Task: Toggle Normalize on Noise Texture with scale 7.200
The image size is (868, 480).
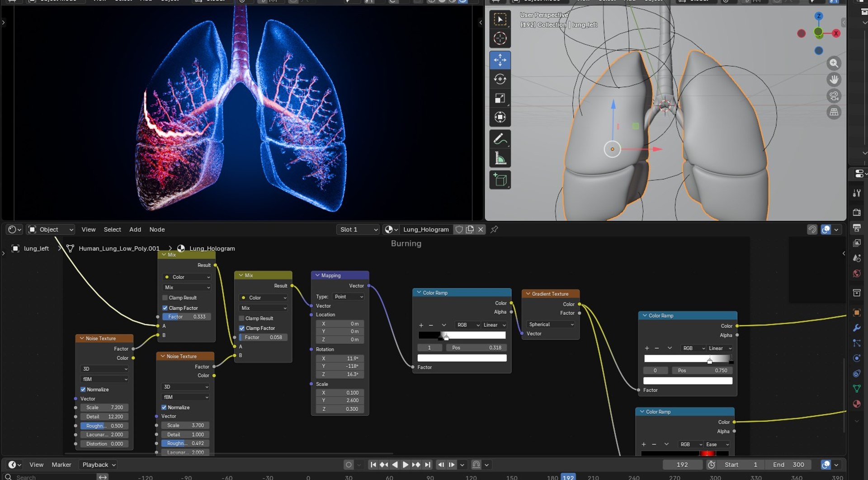Action: pyautogui.click(x=83, y=390)
